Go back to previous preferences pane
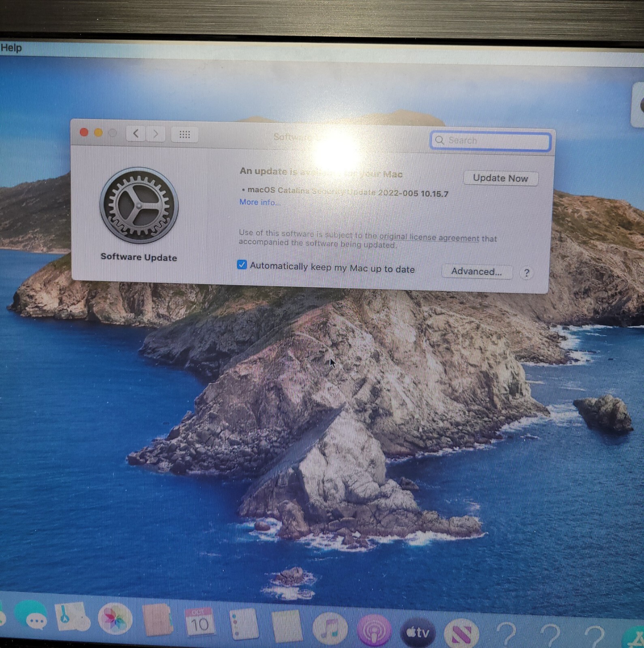The image size is (644, 648). [136, 133]
